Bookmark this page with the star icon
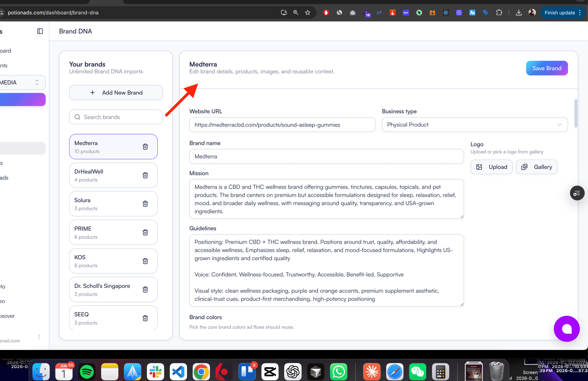Screen dimensions: 588x381 [x=308, y=13]
